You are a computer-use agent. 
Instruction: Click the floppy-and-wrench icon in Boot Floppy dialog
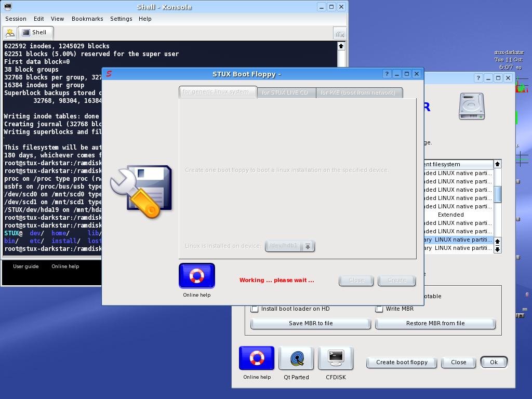141,191
